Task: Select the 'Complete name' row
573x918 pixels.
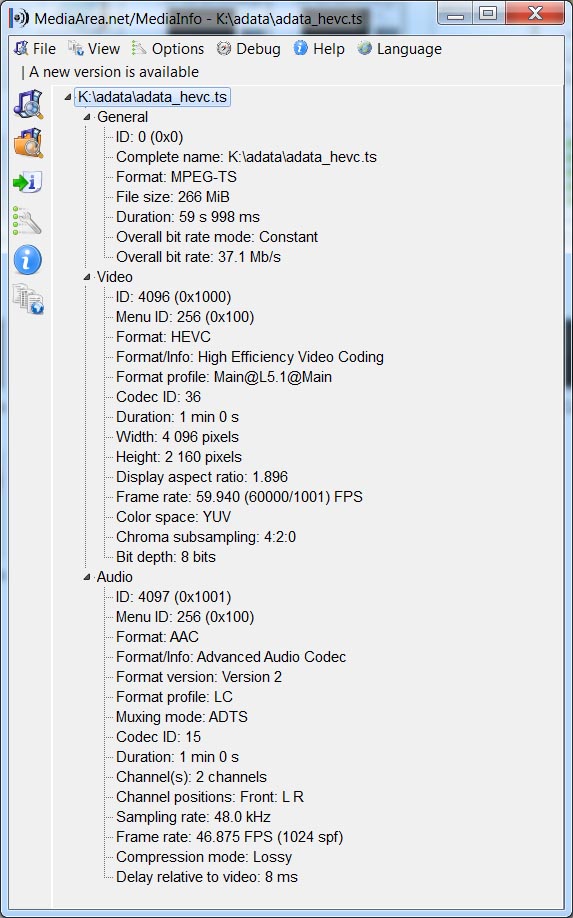Action: point(246,157)
